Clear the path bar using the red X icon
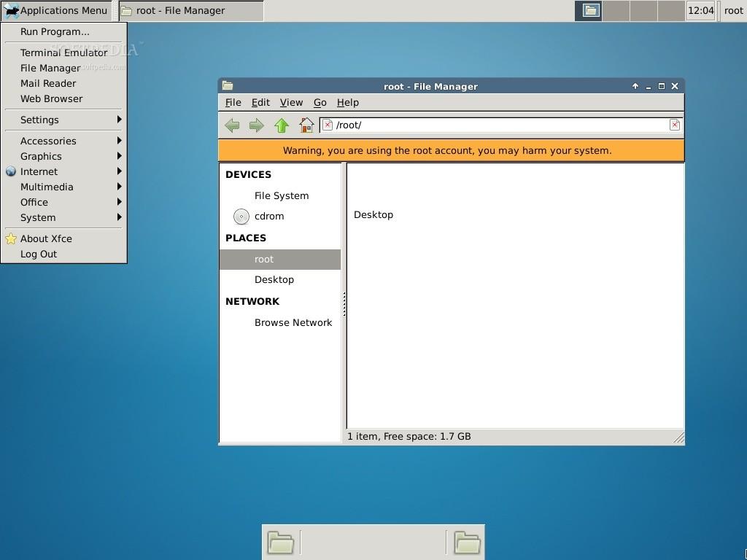Screen dimensions: 747x560 click(675, 125)
